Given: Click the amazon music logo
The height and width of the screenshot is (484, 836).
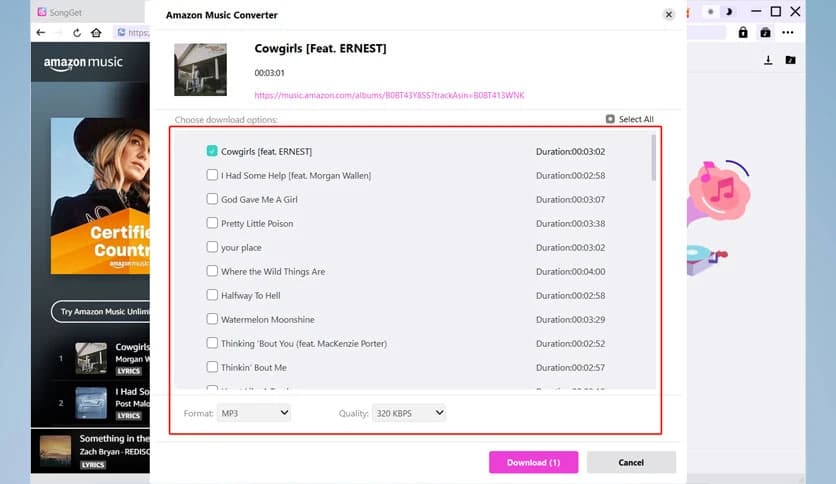Looking at the screenshot, I should coord(83,63).
